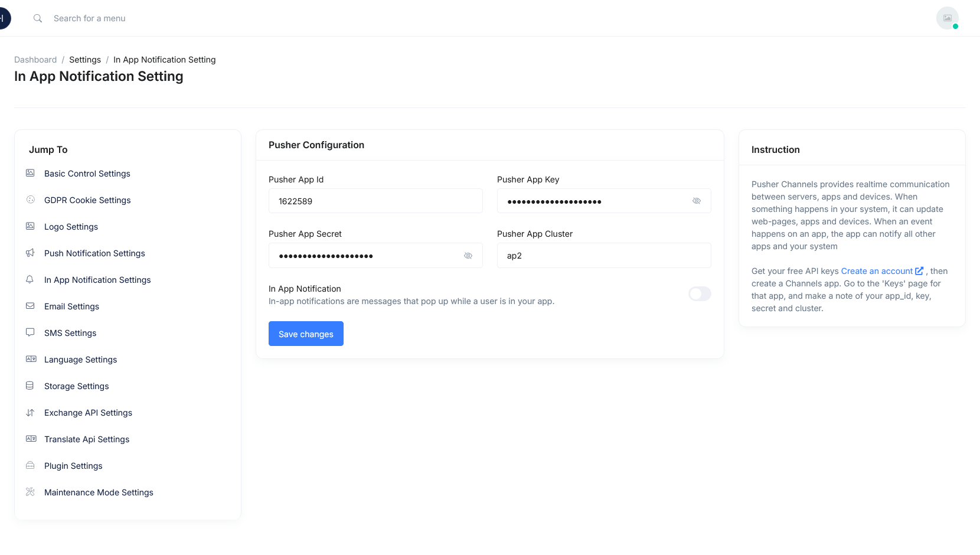Viewport: 980px width, 555px height.
Task: Click the In App Notification label
Action: click(x=305, y=289)
